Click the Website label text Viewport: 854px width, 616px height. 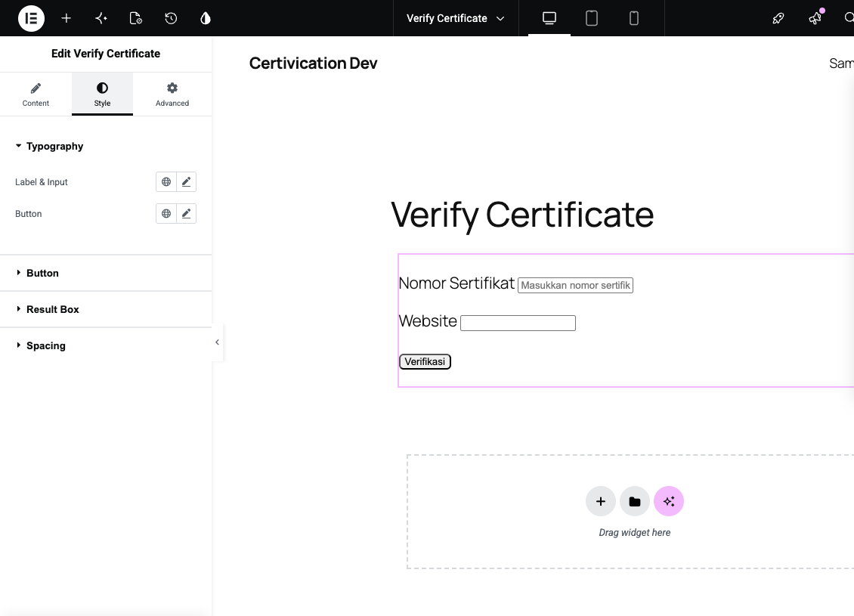point(428,320)
